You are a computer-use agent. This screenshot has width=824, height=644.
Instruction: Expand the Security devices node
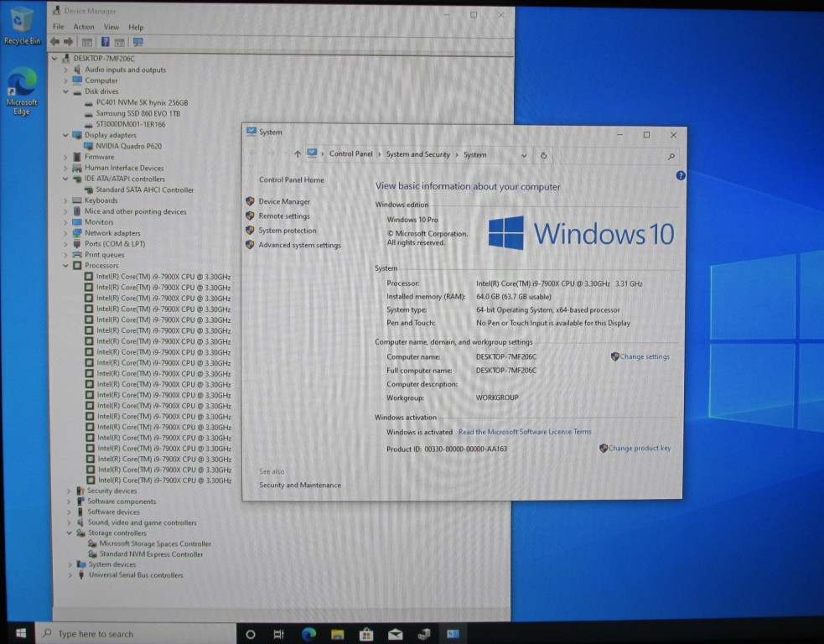pyautogui.click(x=68, y=491)
